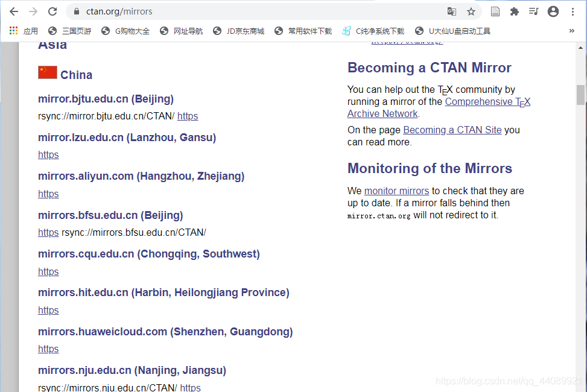Open the JD京东商城 bookmark

238,31
